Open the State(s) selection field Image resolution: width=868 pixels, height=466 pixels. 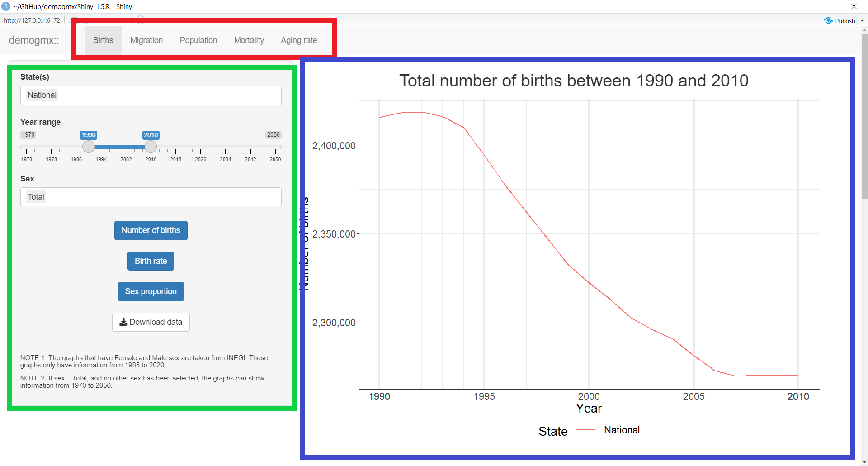[x=151, y=95]
